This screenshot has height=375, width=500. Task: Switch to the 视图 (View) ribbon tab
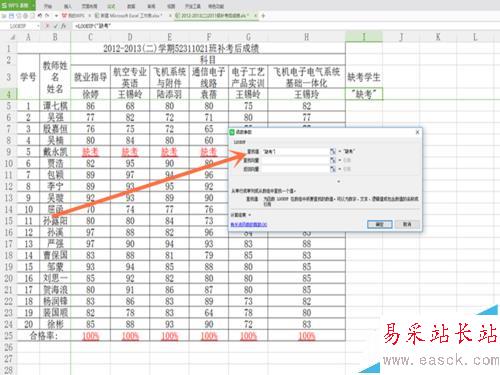(x=171, y=6)
